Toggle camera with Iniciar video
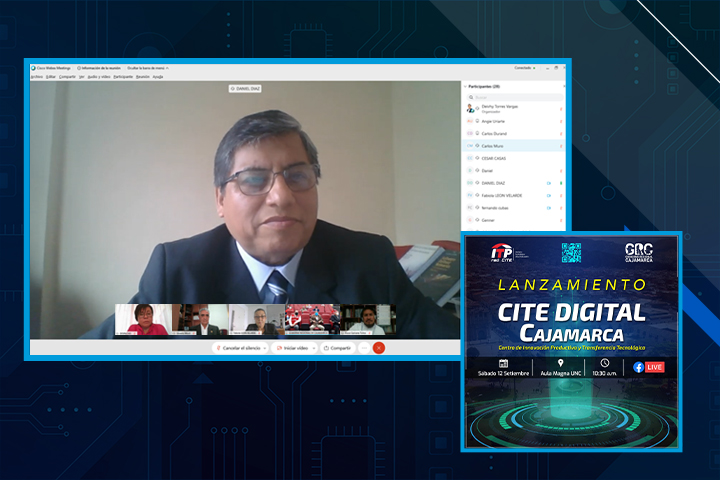The width and height of the screenshot is (720, 480). [295, 348]
